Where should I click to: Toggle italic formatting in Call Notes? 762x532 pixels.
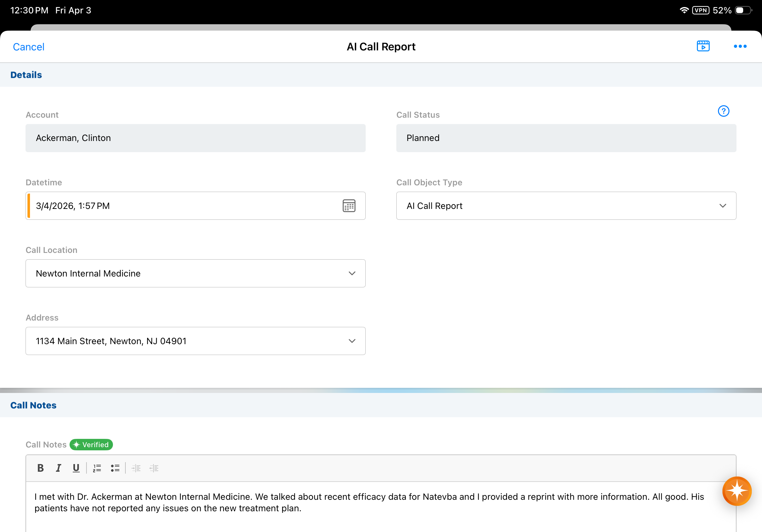[58, 468]
